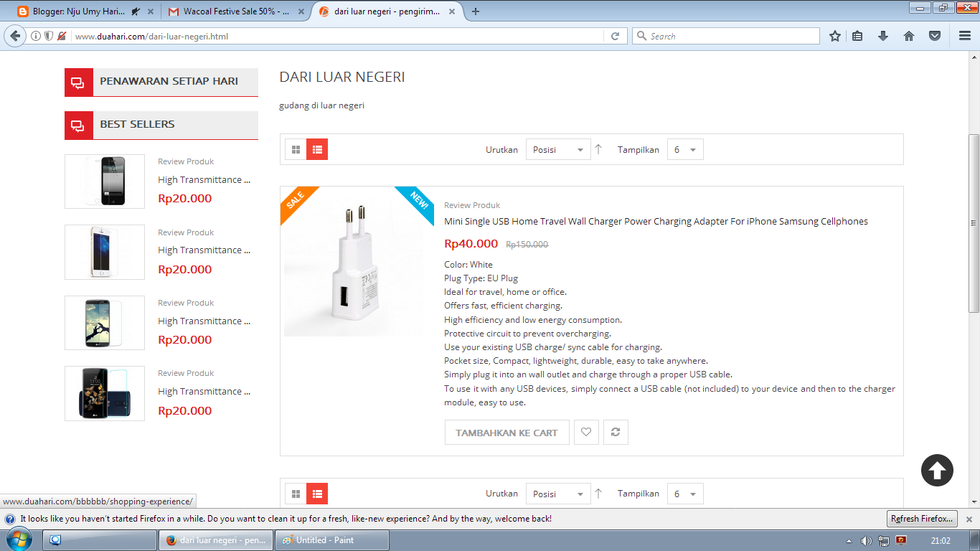
Task: Open fourth best seller blue phone thumbnail
Action: pyautogui.click(x=105, y=393)
